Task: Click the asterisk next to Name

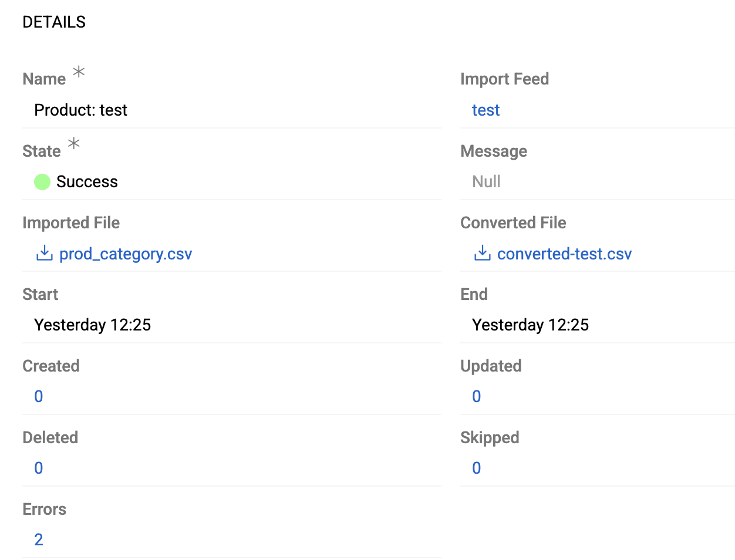Action: click(78, 72)
